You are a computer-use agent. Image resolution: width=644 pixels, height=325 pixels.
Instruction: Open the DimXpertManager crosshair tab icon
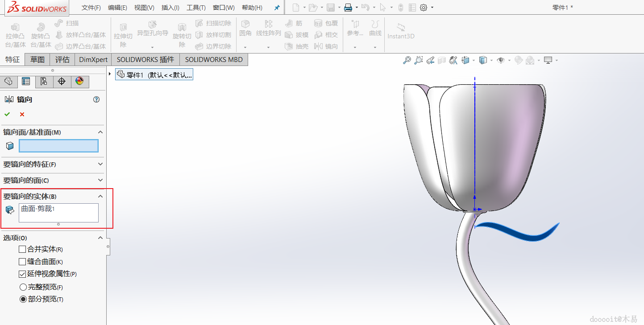point(62,82)
